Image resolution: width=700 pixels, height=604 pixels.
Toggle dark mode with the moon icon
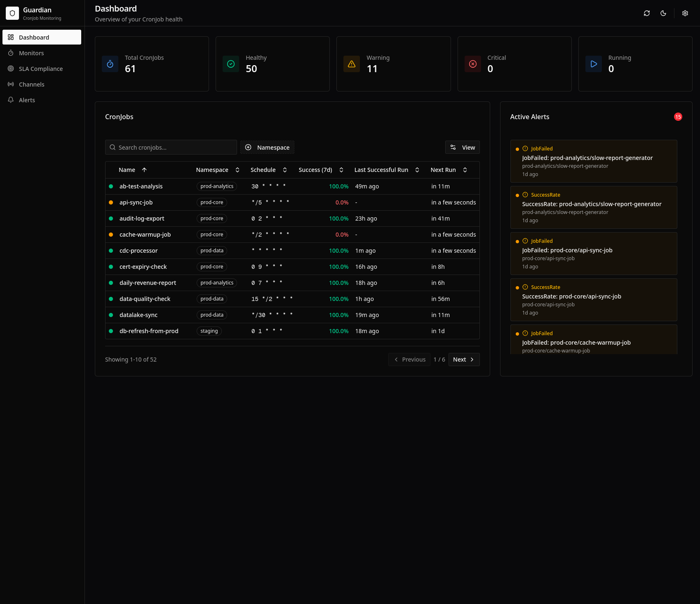pyautogui.click(x=663, y=13)
